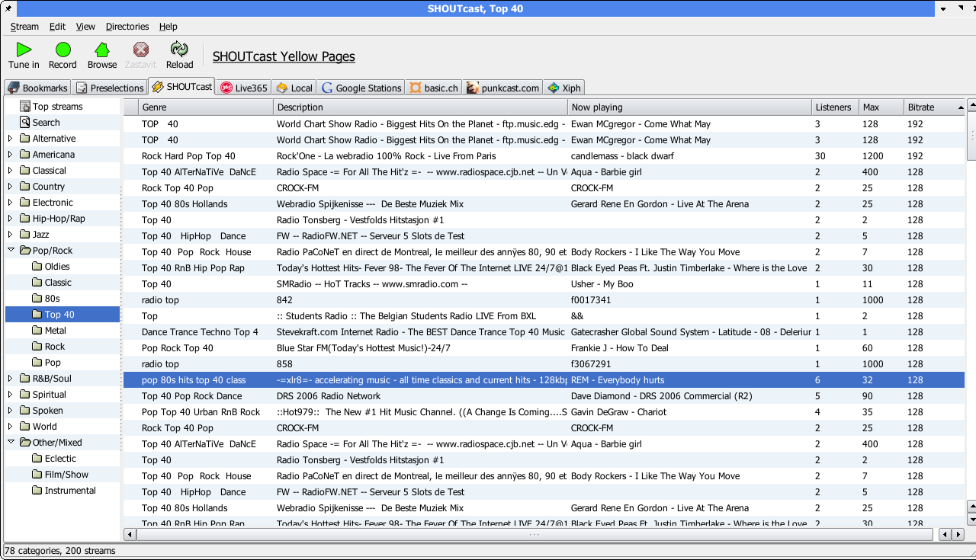Select the DRS 2006 Radio Network row
Screen dimensions: 976x560
[x=544, y=396]
